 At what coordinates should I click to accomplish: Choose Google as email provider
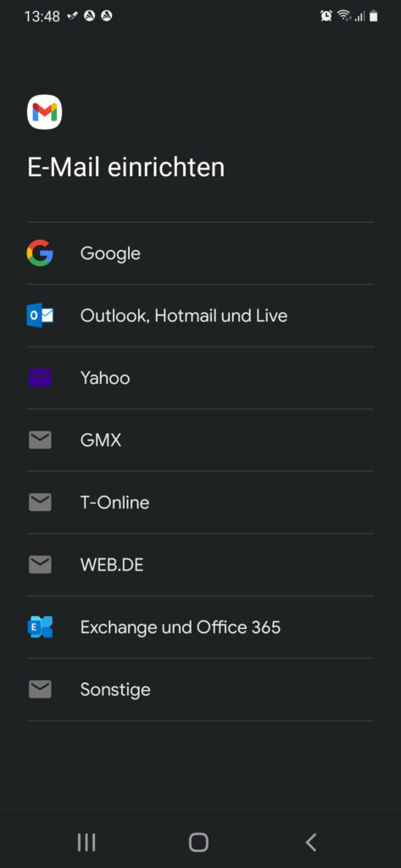tap(200, 253)
